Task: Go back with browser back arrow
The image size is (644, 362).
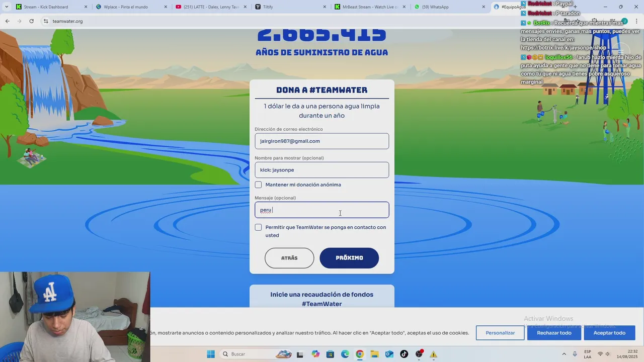Action: coord(7,21)
